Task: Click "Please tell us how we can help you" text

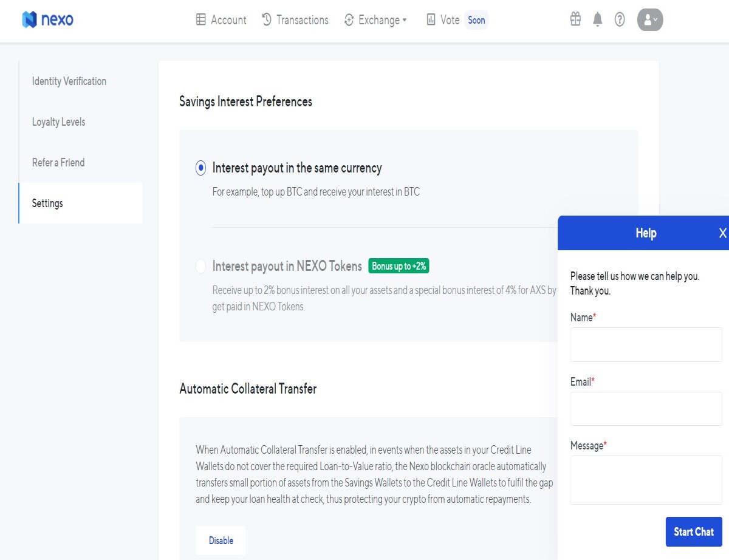Action: [635, 276]
